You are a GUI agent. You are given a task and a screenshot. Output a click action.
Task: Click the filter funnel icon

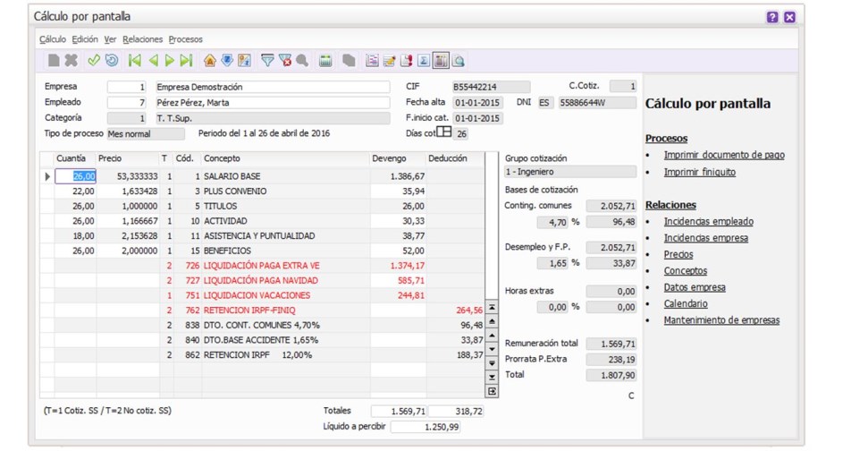pyautogui.click(x=267, y=60)
